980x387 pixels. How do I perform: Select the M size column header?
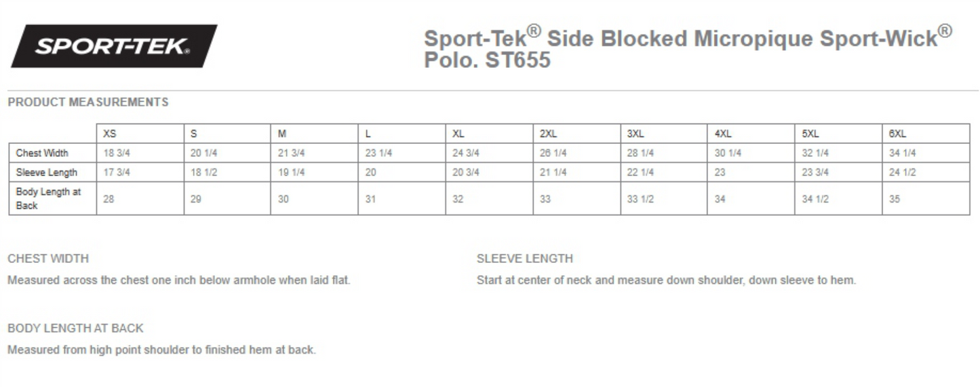click(282, 134)
